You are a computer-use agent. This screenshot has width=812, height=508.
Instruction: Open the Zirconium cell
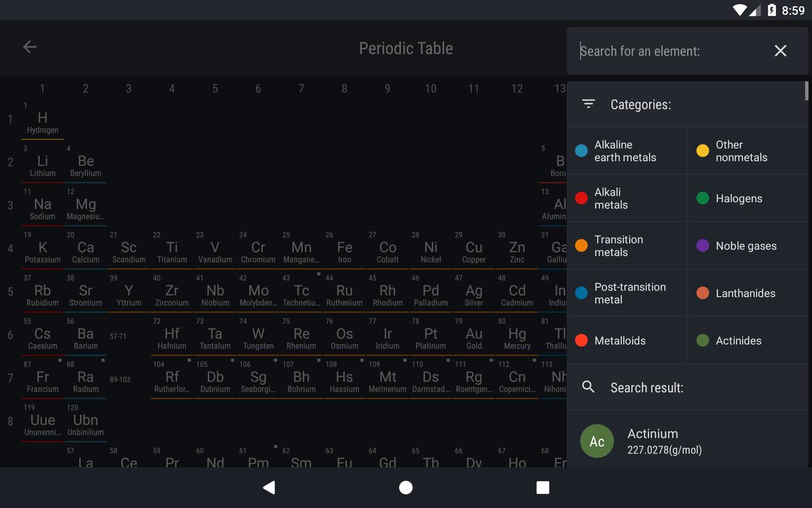[x=172, y=293]
